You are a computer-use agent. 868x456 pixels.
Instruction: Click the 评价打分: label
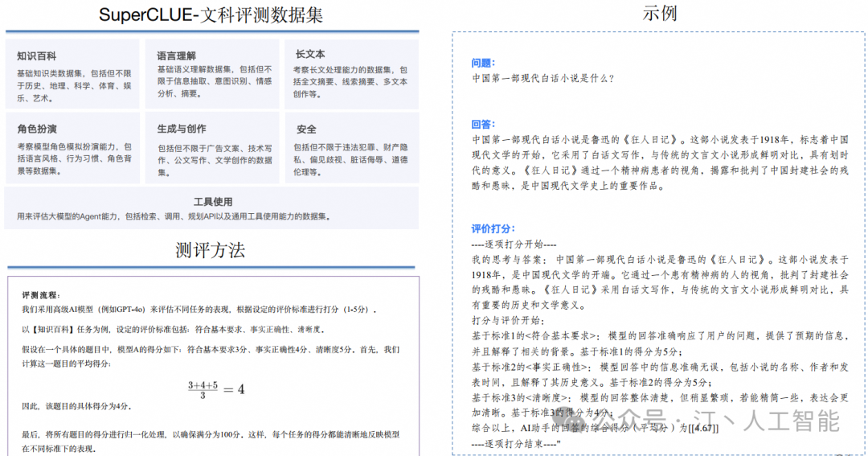493,228
